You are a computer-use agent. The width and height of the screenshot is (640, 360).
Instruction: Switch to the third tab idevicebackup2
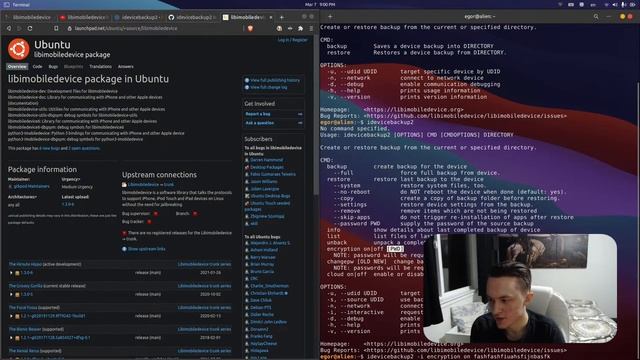point(138,17)
